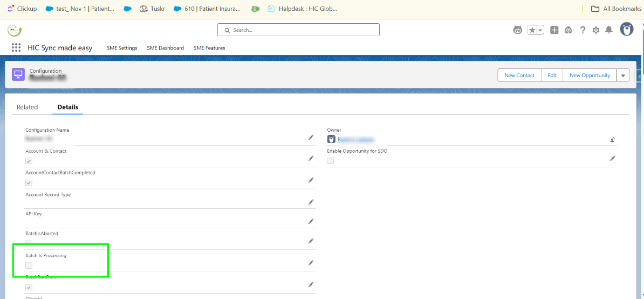This screenshot has height=299, width=644.
Task: Go to the SME Dashboard tab
Action: pos(166,47)
